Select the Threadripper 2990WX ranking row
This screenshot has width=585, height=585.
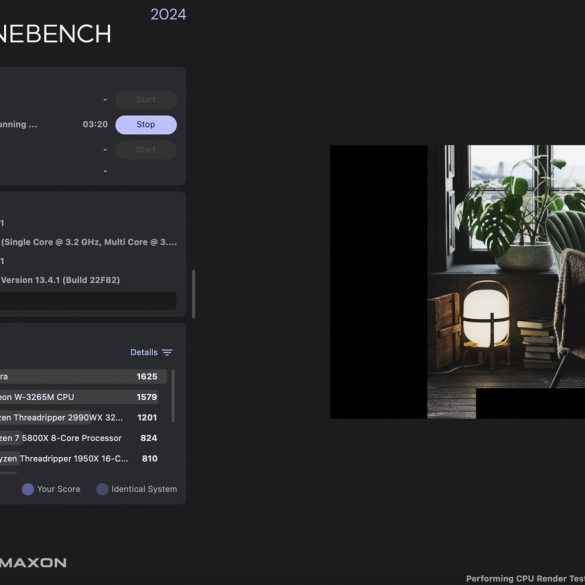pyautogui.click(x=79, y=417)
